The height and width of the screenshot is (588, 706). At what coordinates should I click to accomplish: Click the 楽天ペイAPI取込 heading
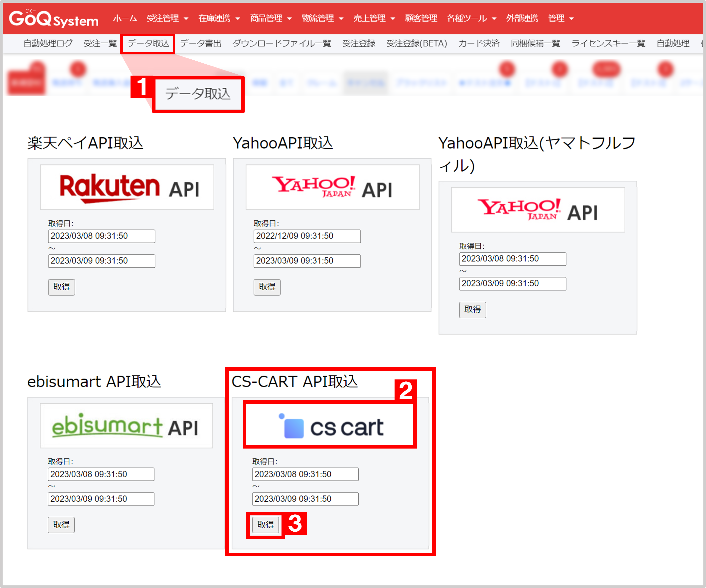pos(85,143)
